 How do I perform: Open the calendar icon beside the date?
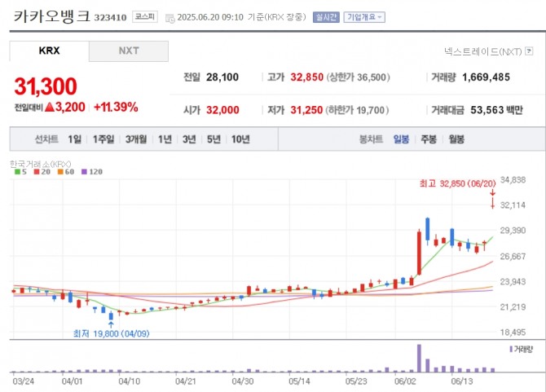click(x=170, y=19)
